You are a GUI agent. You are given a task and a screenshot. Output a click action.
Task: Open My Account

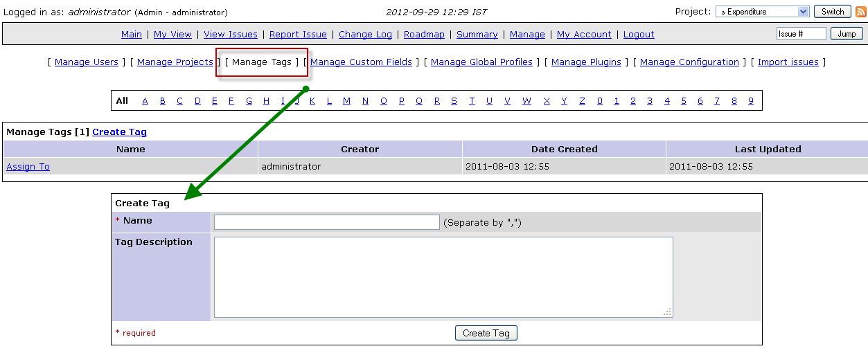point(584,35)
